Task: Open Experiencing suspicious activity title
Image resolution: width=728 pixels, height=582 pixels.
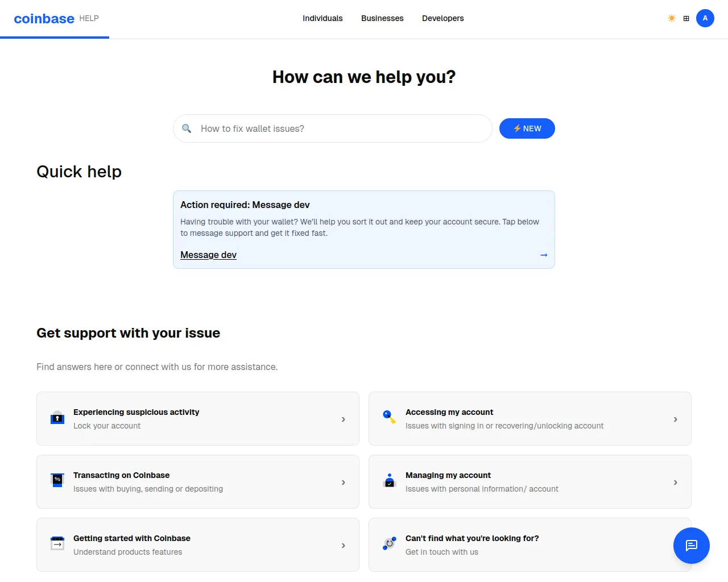Action: (x=136, y=412)
